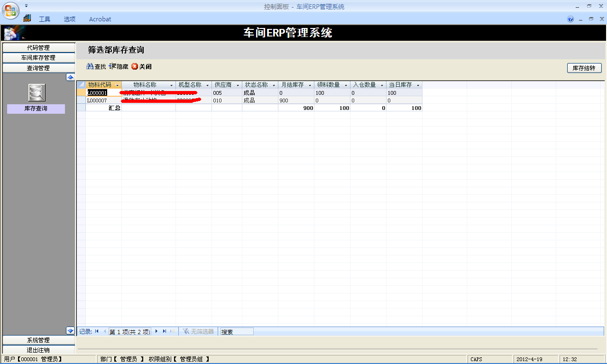This screenshot has height=364, width=607.
Task: Go to next record navigation arrow
Action: (156, 331)
